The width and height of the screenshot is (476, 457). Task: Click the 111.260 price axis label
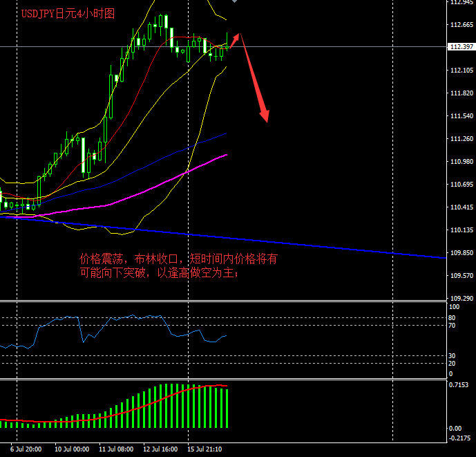461,138
